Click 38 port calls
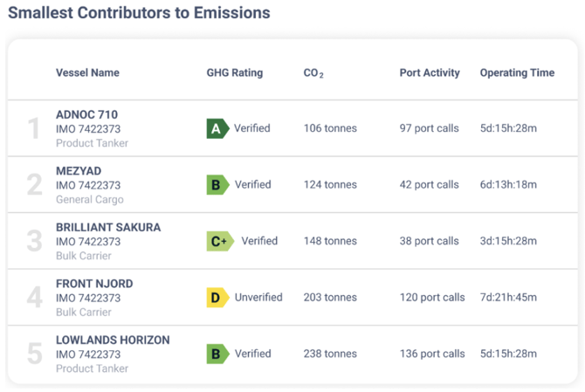Viewport: 585px width, 392px height. tap(429, 241)
